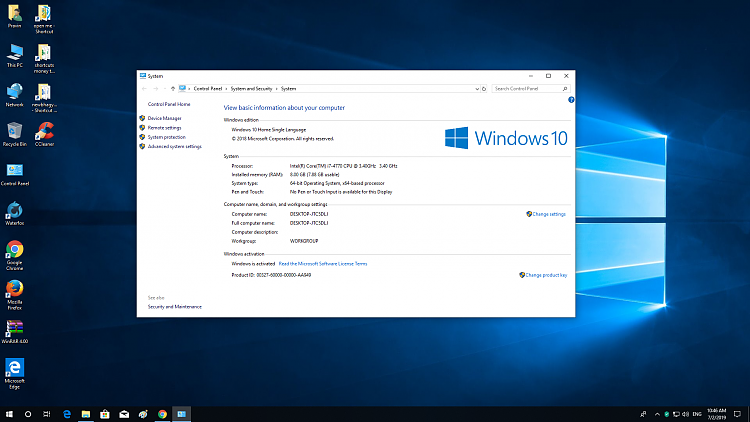Image resolution: width=750 pixels, height=422 pixels.
Task: Click the System window taskbar button
Action: (x=181, y=414)
